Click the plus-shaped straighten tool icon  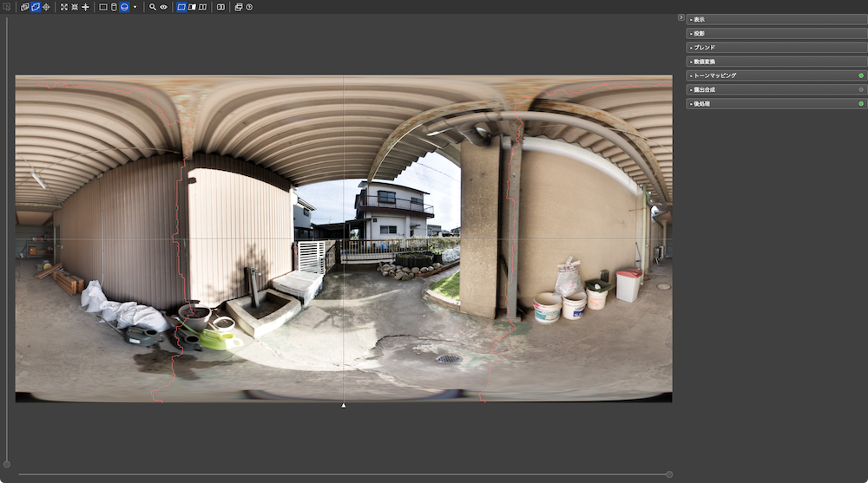(85, 7)
